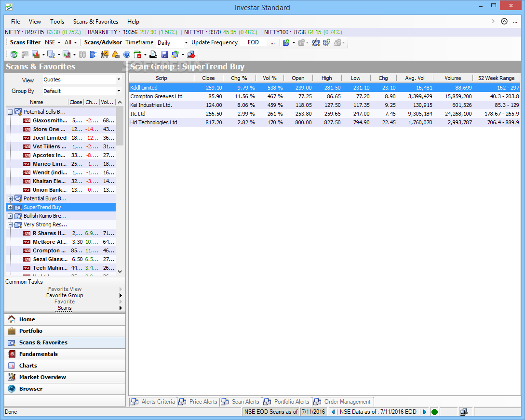The width and height of the screenshot is (525, 420).
Task: Click the floppy disk save icon
Action: 164,54
